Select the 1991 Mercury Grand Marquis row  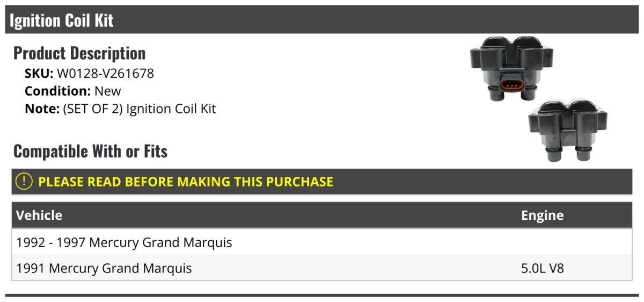click(x=322, y=268)
